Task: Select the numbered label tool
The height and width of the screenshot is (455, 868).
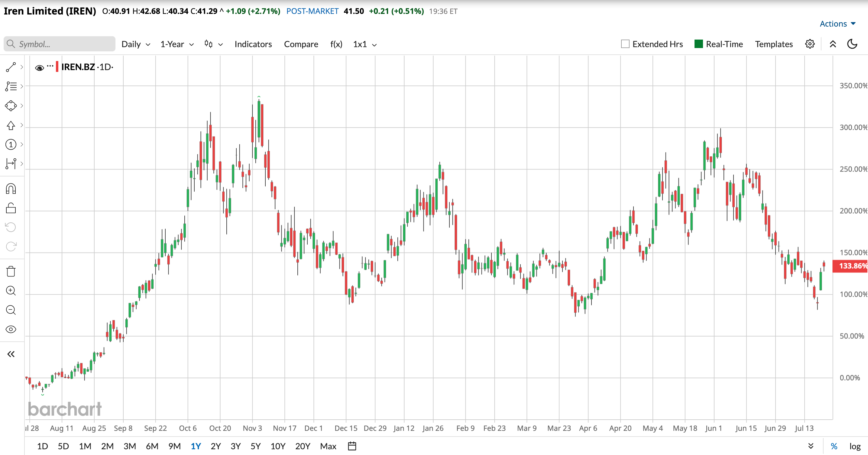Action: (x=11, y=144)
